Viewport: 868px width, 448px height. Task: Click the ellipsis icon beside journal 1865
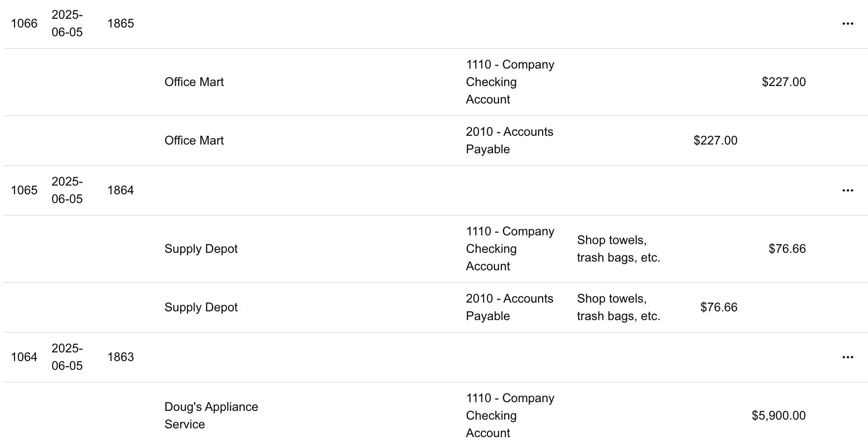click(848, 24)
